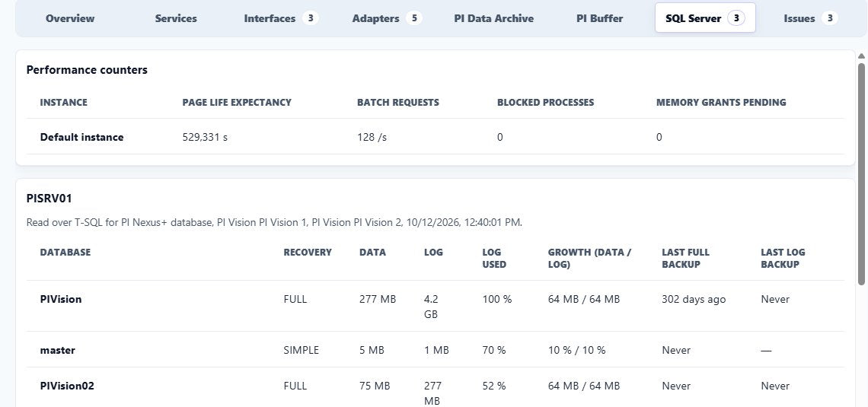
Task: Click the MEMORY GRANTS PENDING column header
Action: [721, 102]
